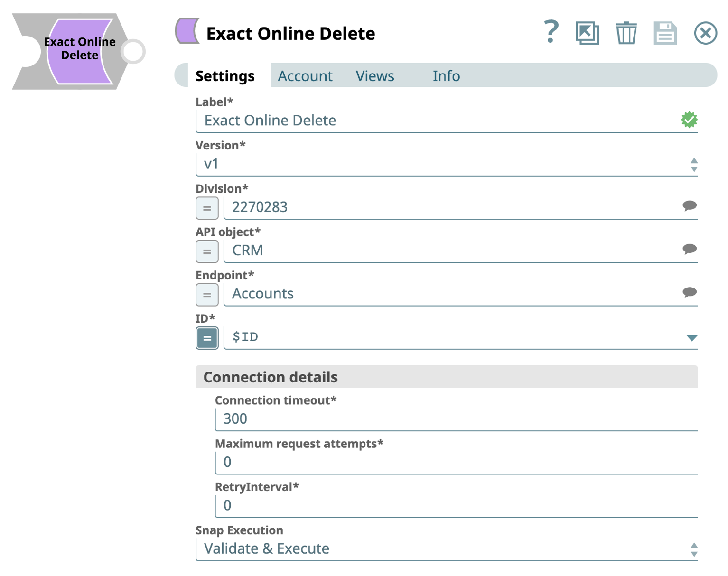
Task: Toggle expression mode for Endpoint field
Action: click(207, 295)
